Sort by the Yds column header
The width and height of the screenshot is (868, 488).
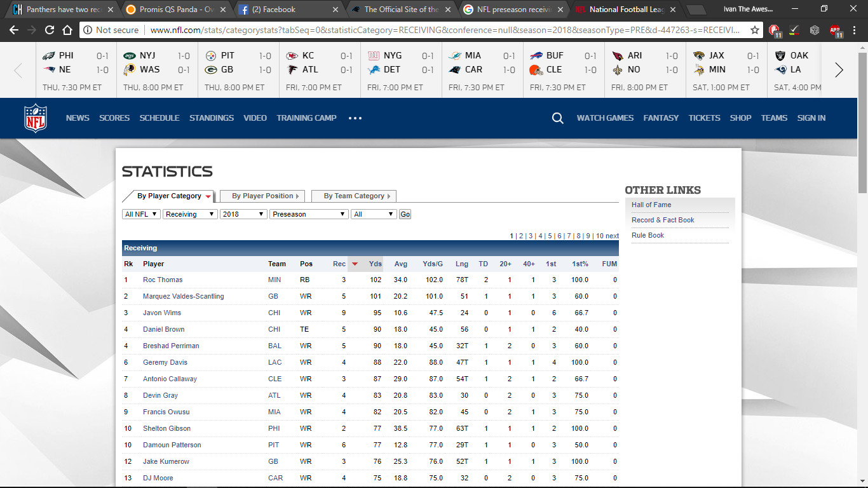tap(376, 264)
